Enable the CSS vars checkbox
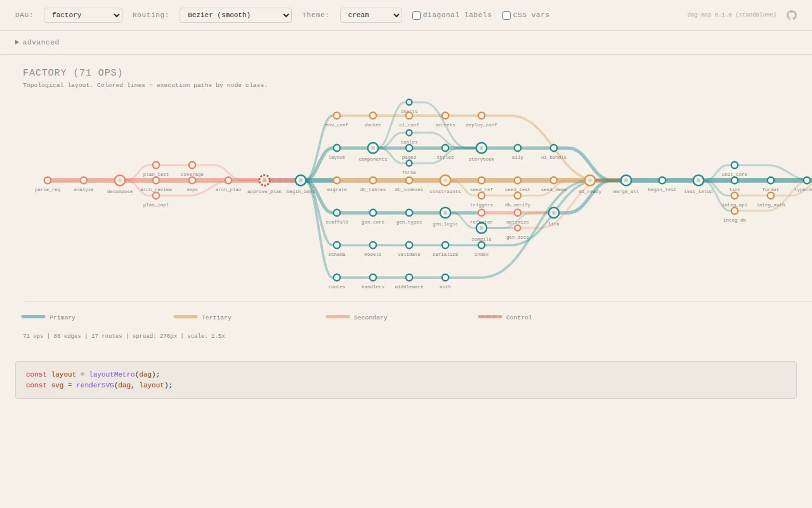This screenshot has width=812, height=508. 507,15
